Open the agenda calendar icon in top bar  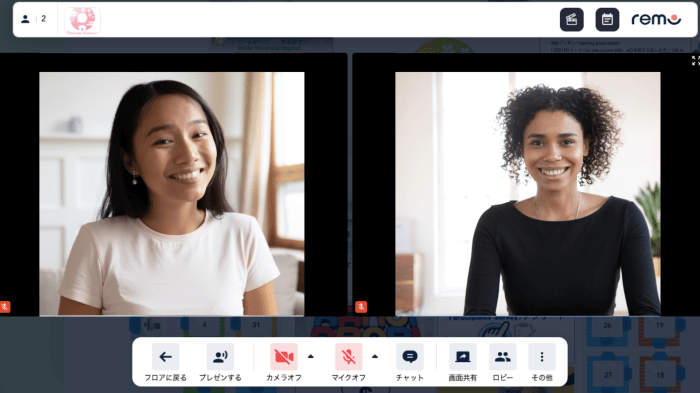coord(607,20)
